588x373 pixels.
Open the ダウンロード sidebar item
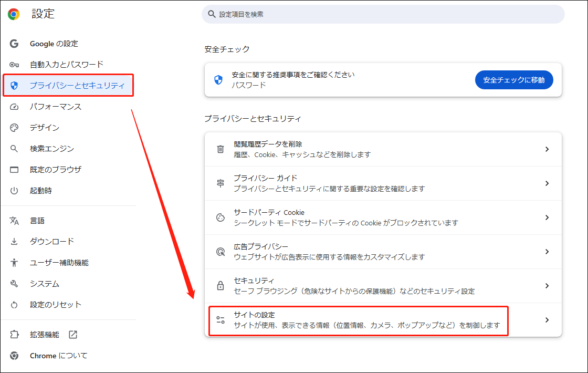[x=52, y=241]
